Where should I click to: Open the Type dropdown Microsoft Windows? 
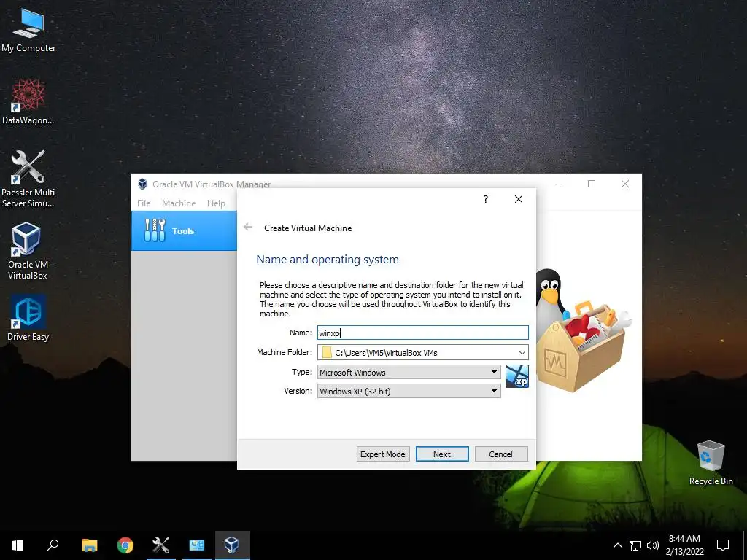pyautogui.click(x=409, y=372)
